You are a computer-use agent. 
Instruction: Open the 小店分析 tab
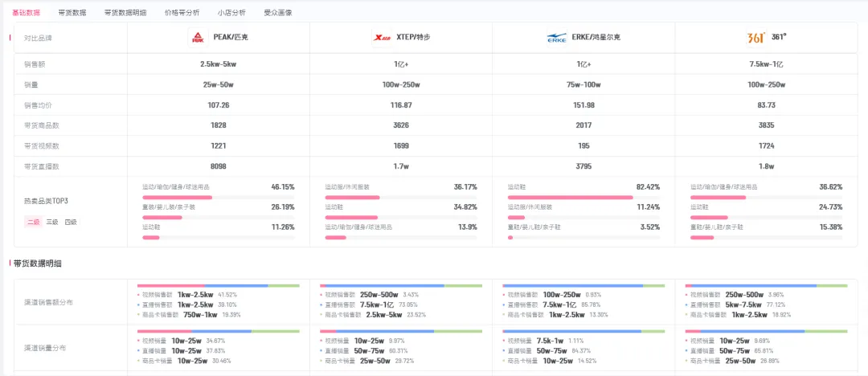click(x=231, y=12)
